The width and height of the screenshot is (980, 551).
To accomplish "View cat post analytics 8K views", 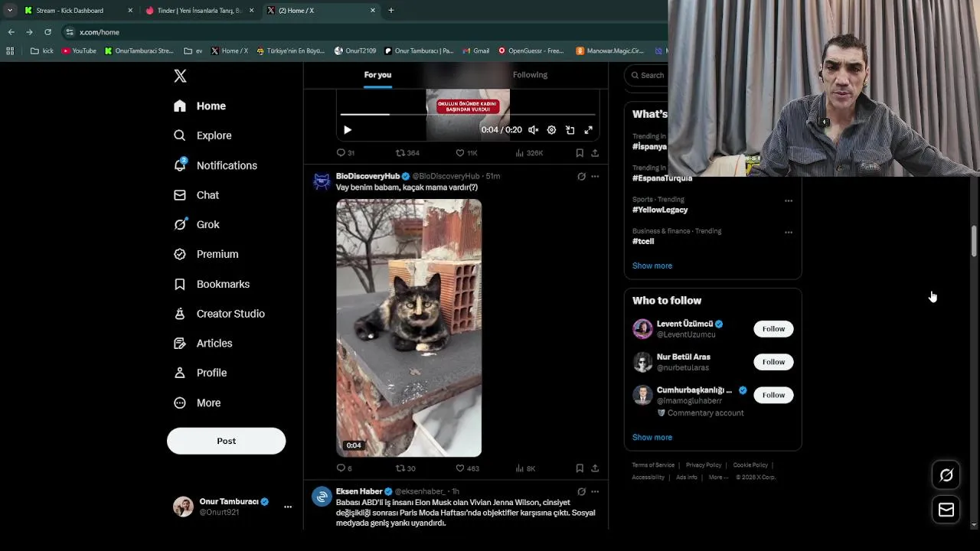I will 525,468.
